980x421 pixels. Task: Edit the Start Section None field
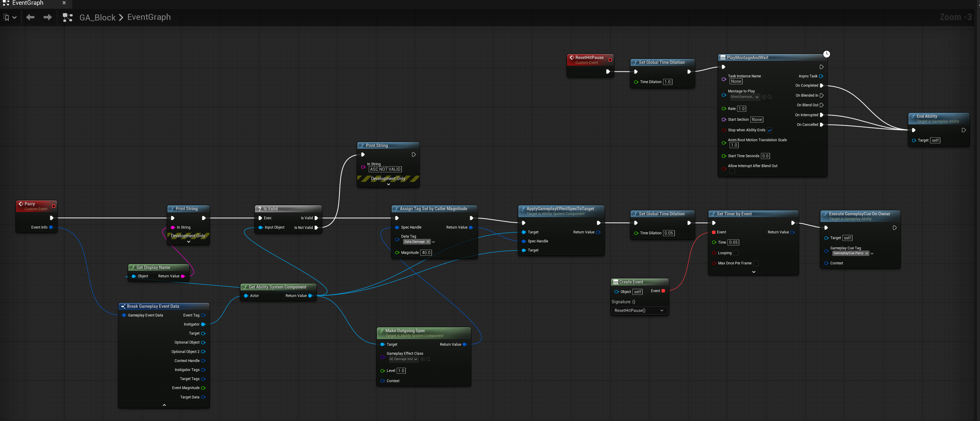(x=757, y=120)
